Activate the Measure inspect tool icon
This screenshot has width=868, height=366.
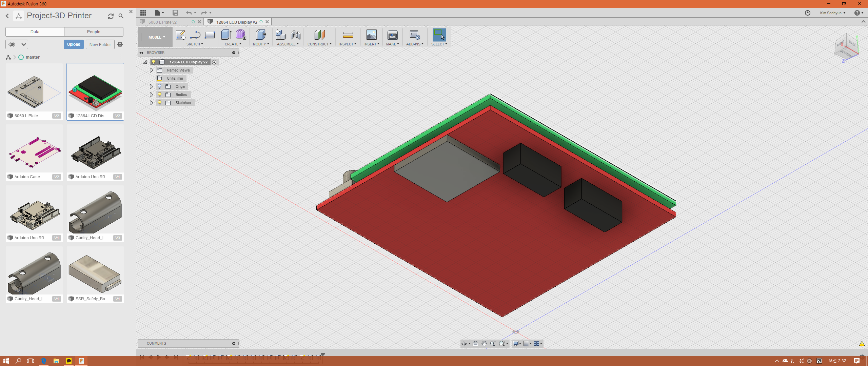(x=348, y=35)
